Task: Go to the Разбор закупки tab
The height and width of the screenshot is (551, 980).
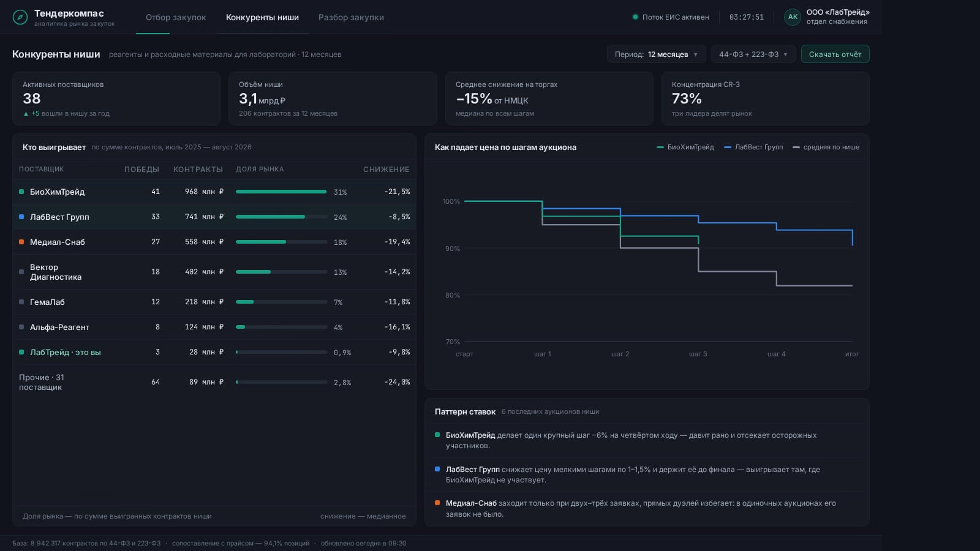Action: point(351,17)
